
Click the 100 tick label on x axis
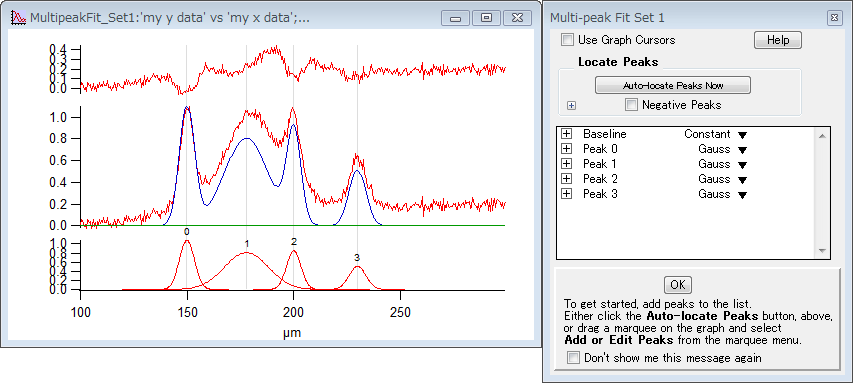click(x=81, y=313)
